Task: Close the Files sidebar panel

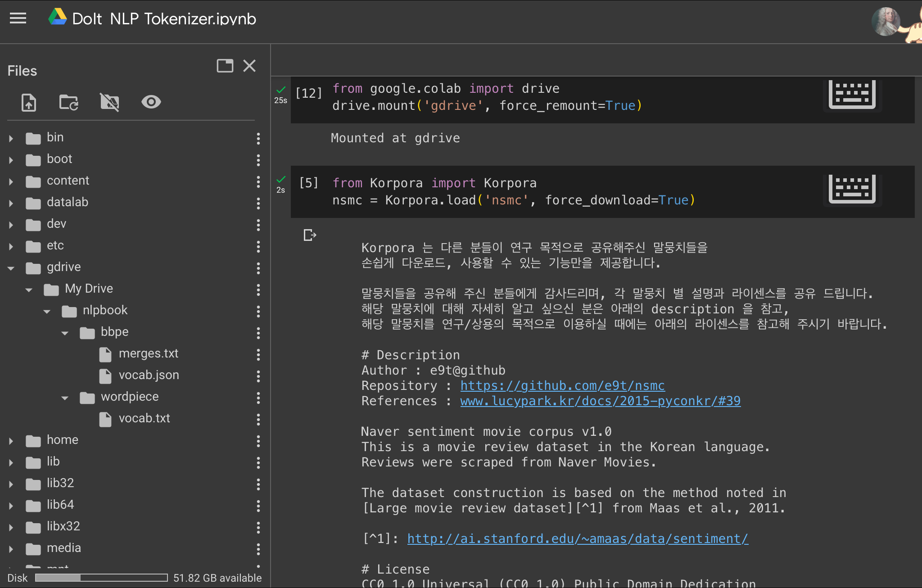Action: (x=249, y=66)
